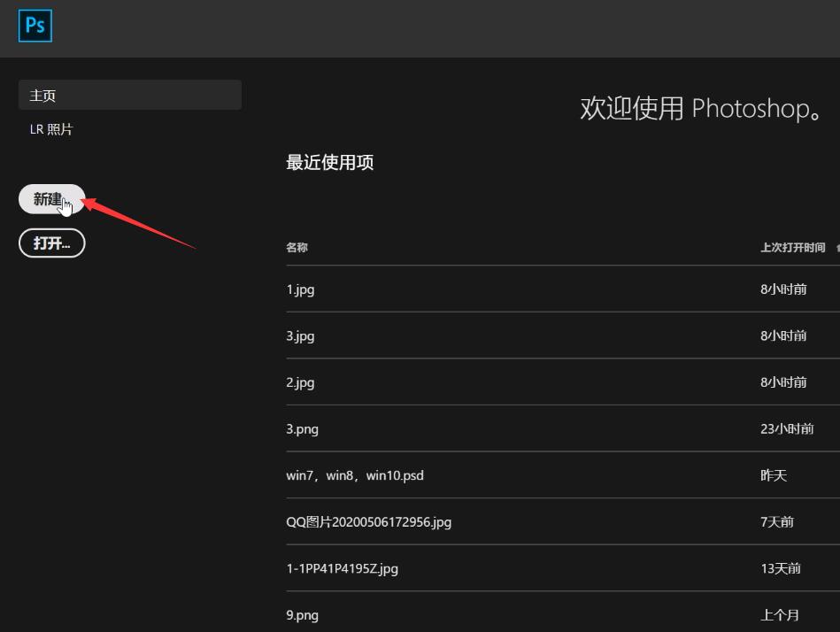The image size is (840, 632).
Task: Open recent file 2.jpg
Action: [301, 383]
